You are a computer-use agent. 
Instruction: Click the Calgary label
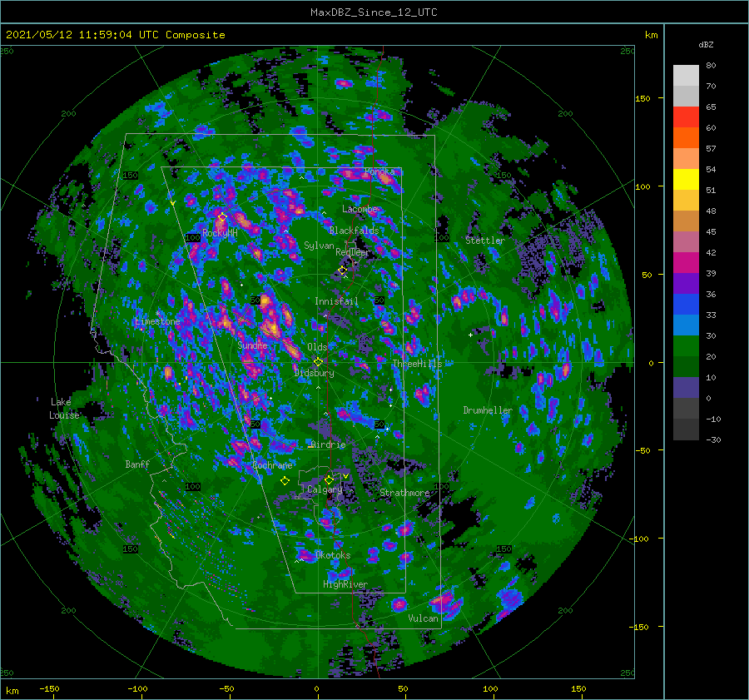(325, 489)
